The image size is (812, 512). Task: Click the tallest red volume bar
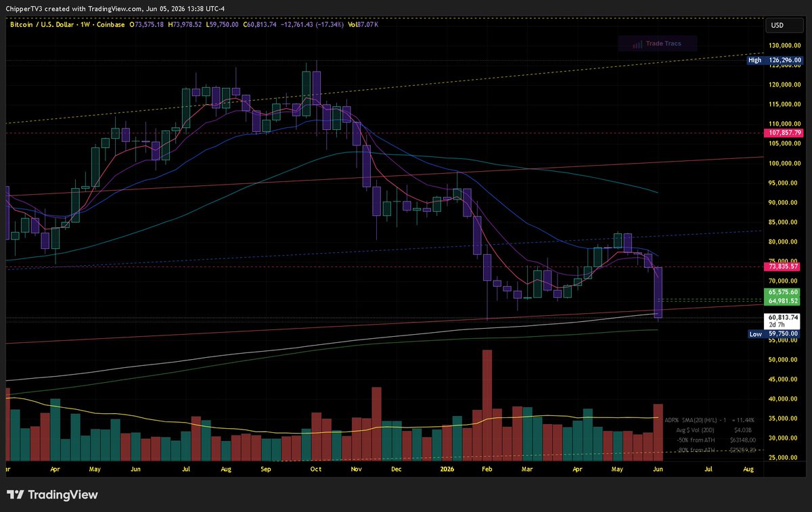[487, 405]
